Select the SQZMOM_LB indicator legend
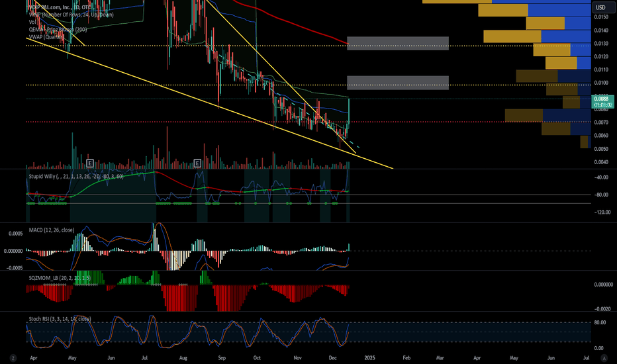617x364 pixels. click(x=60, y=278)
